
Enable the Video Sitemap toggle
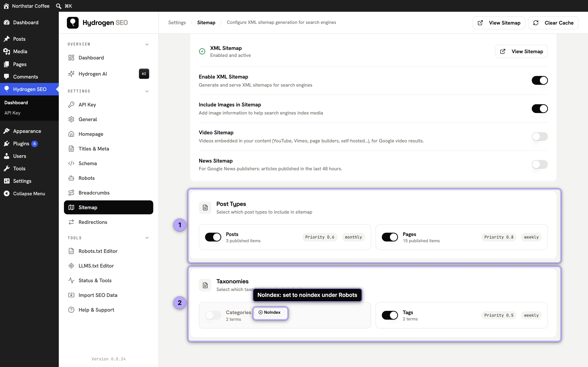coord(540,137)
